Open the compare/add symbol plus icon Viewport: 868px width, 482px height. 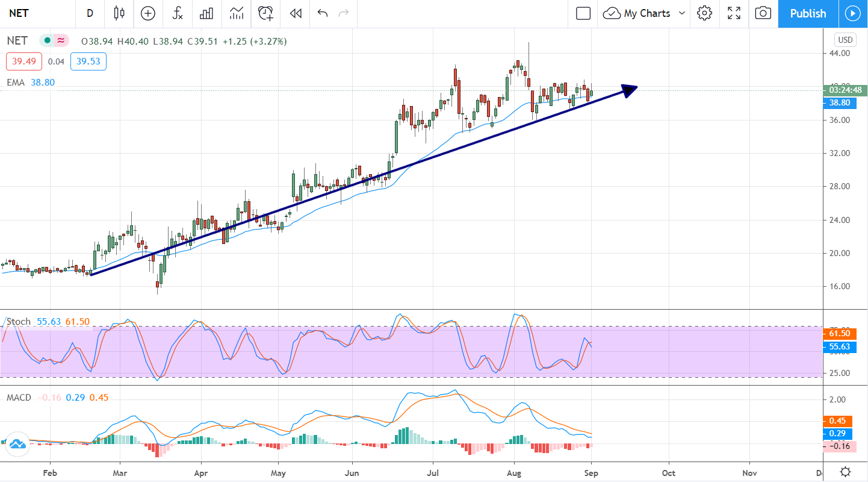click(x=147, y=13)
